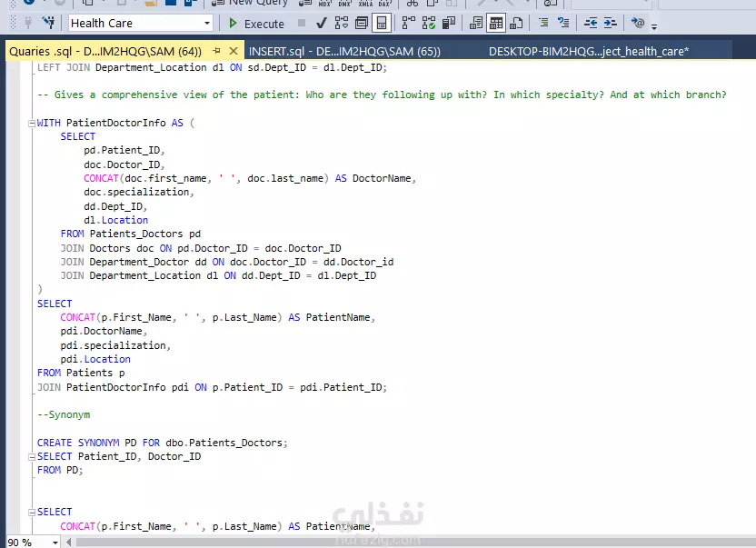The image size is (756, 548).
Task: Increase indent of selected lines
Action: coord(611,23)
